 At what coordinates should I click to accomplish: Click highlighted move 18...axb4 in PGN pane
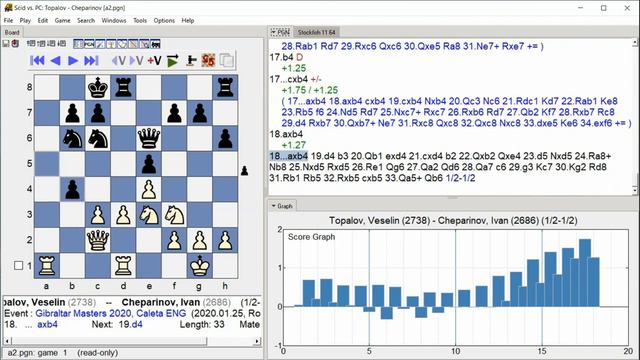pyautogui.click(x=289, y=156)
